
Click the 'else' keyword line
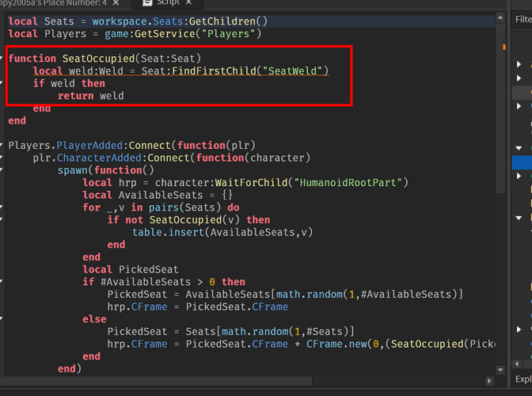pos(94,319)
